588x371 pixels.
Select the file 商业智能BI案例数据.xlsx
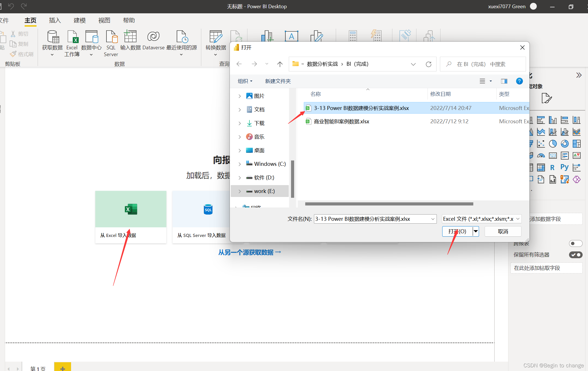[341, 122]
